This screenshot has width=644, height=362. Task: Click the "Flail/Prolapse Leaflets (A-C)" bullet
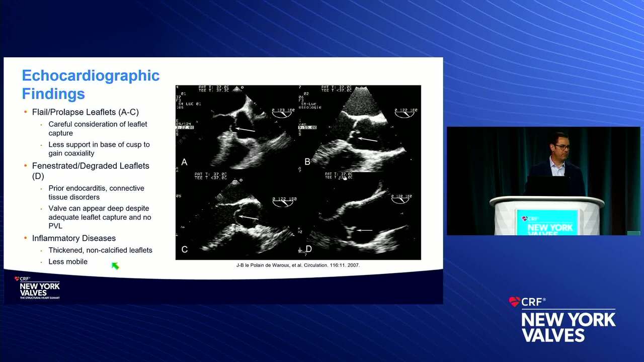(85, 112)
